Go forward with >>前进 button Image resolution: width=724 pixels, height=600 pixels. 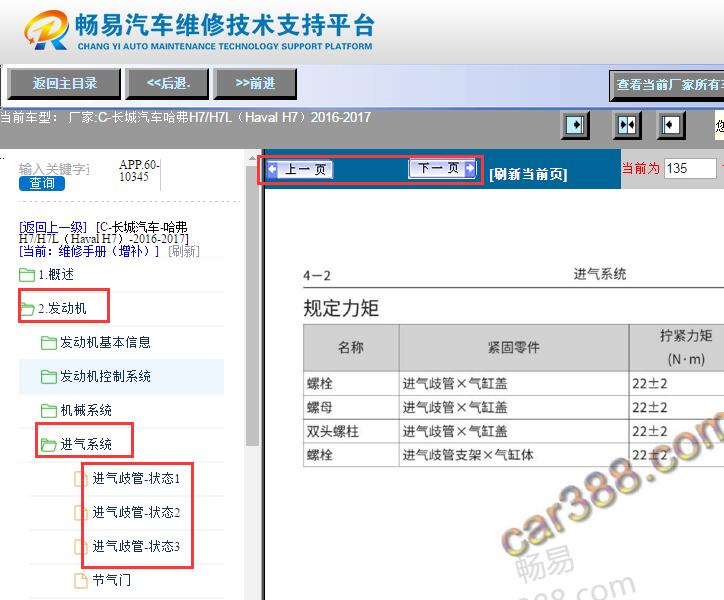(255, 84)
